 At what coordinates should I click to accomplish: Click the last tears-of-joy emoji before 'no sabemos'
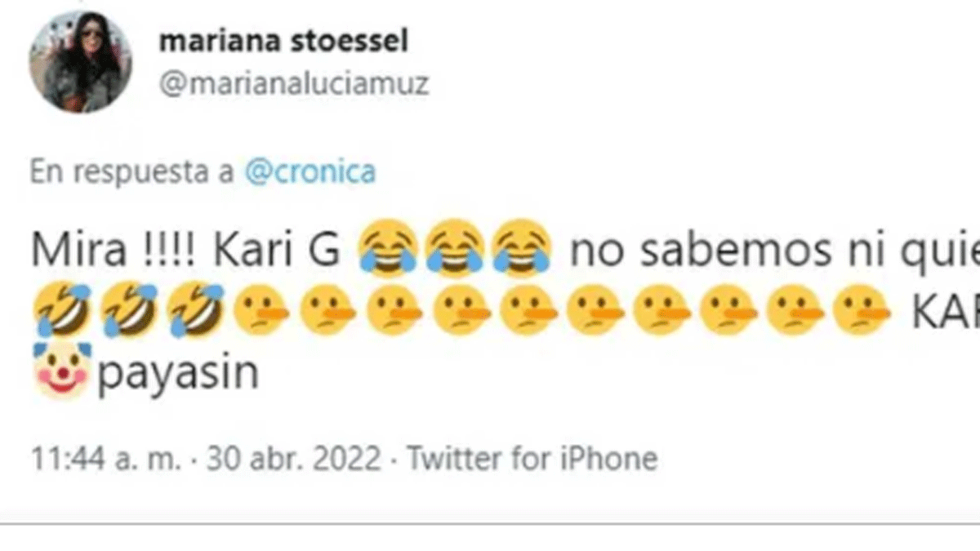tap(524, 244)
